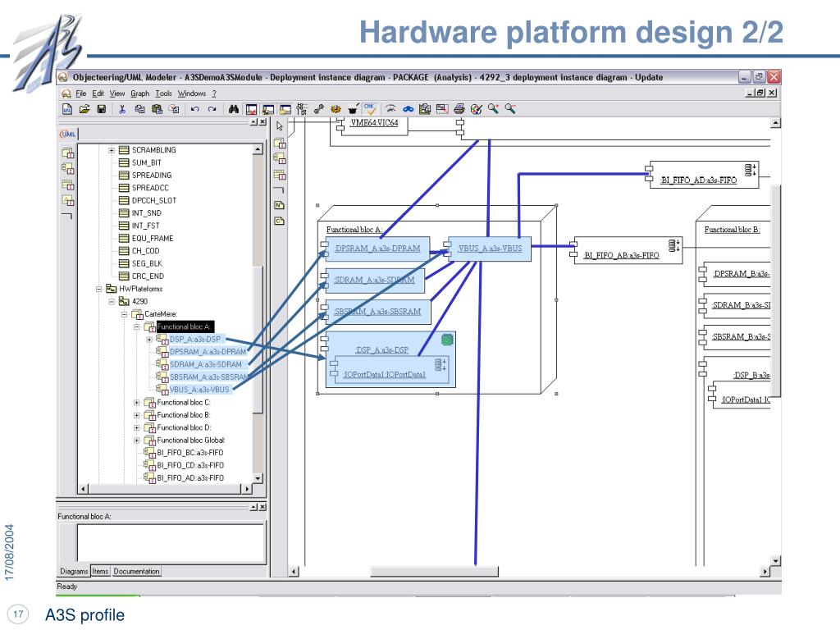Select SDRAM_A:a3s-SDRAM in the explorer tree
This screenshot has height=630, width=840.
pos(206,365)
